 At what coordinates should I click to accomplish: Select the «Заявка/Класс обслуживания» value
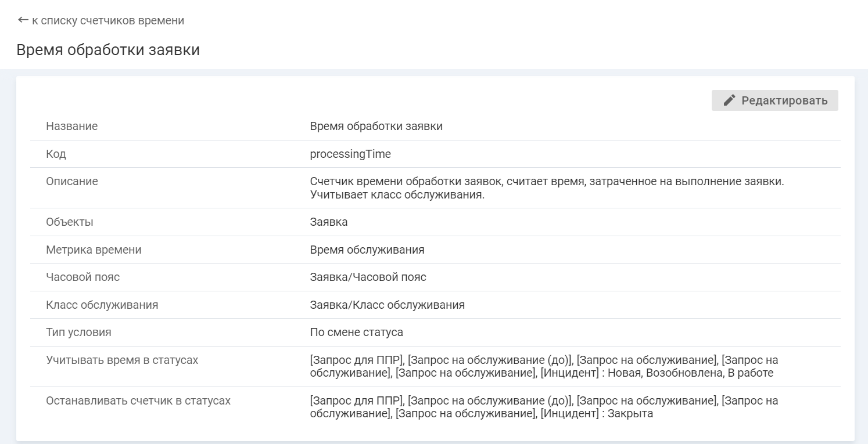tap(387, 305)
